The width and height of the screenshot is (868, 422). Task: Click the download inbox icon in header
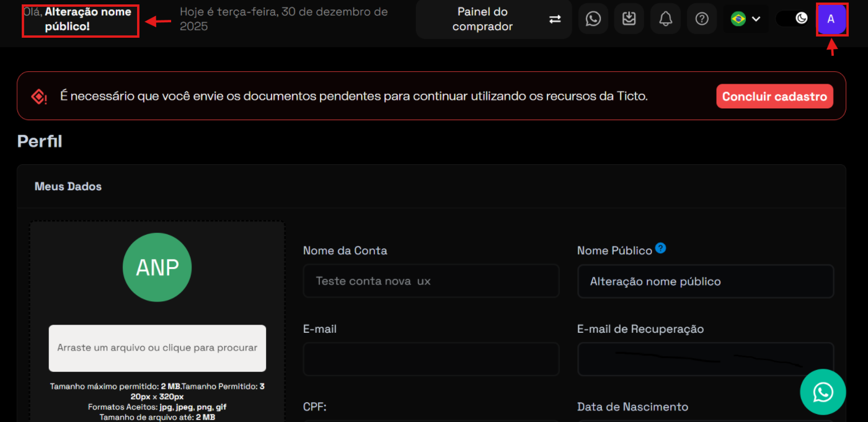(629, 19)
